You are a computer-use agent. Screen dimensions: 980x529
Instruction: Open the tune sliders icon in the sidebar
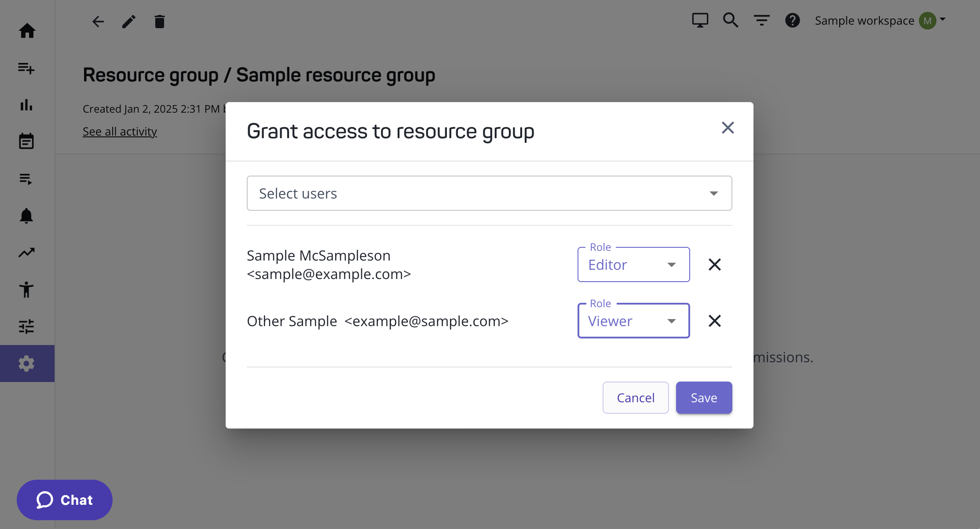point(26,327)
